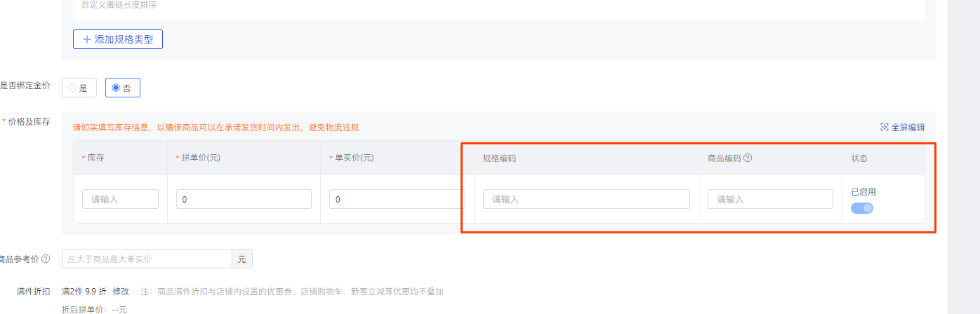This screenshot has width=980, height=314.
Task: Click the 状态 column header
Action: 859,158
